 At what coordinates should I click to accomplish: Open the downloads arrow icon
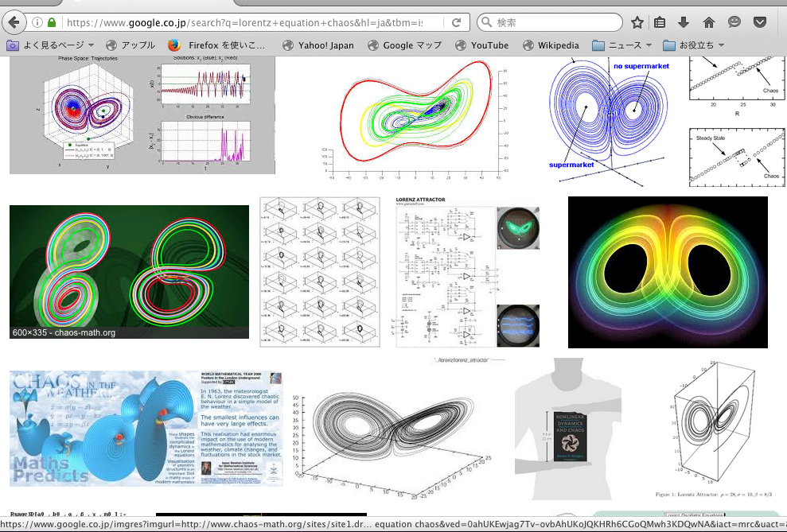(684, 22)
